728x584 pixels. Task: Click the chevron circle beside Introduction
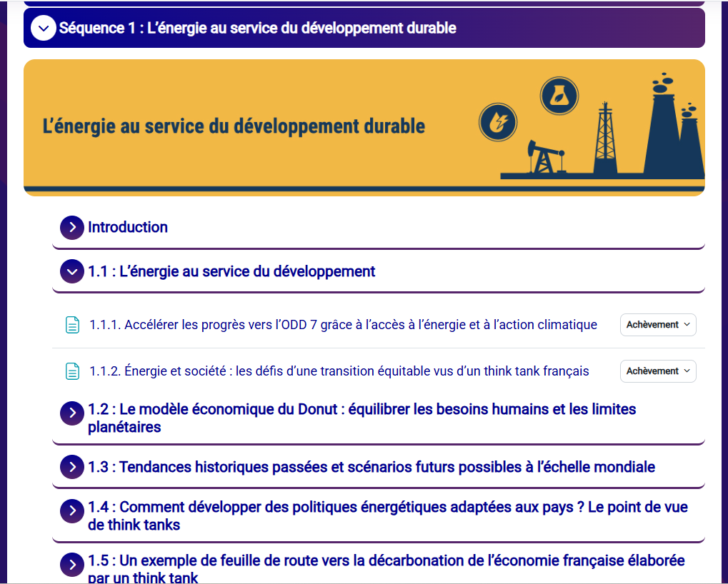[x=71, y=227]
